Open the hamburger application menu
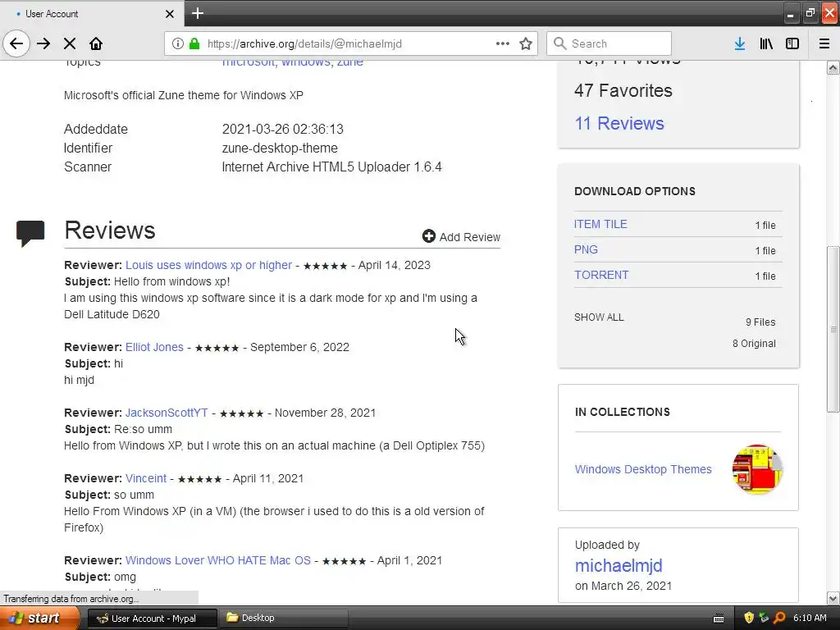840x630 pixels. tap(824, 43)
